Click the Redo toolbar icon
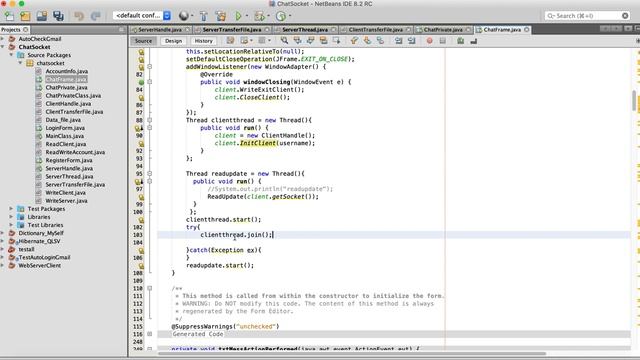Viewport: 640px width, 360px height. coord(96,16)
